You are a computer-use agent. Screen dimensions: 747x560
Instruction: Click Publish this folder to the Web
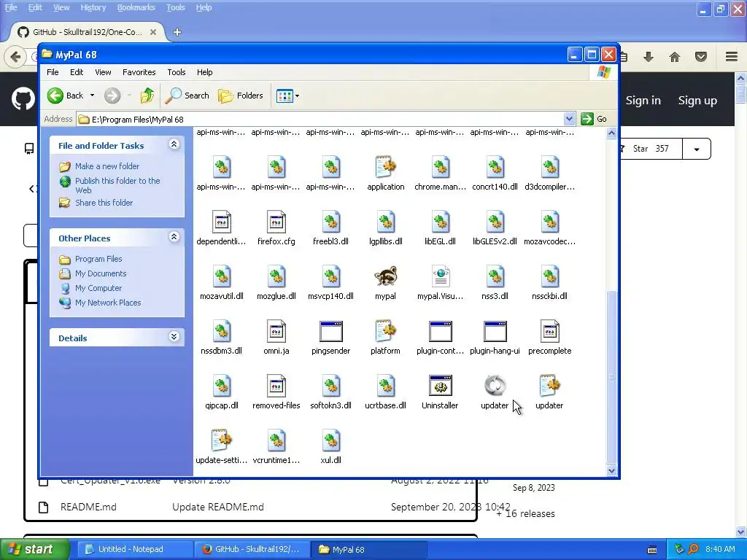click(117, 185)
